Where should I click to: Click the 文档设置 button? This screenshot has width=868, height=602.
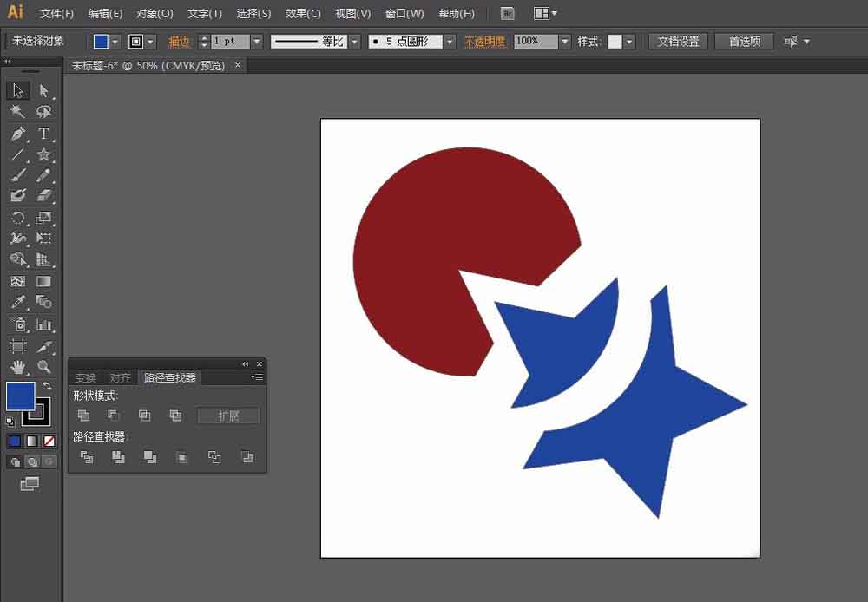pos(678,42)
